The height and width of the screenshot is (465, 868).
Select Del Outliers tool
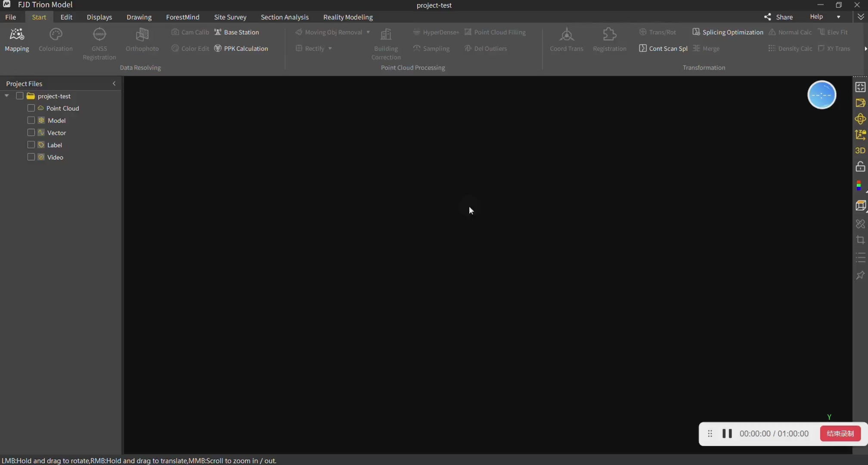pos(485,49)
